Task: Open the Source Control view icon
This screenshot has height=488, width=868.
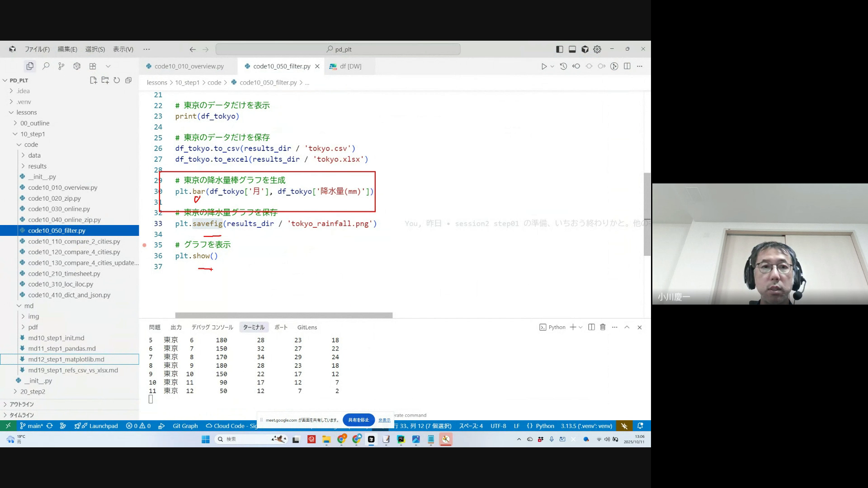Action: 61,66
